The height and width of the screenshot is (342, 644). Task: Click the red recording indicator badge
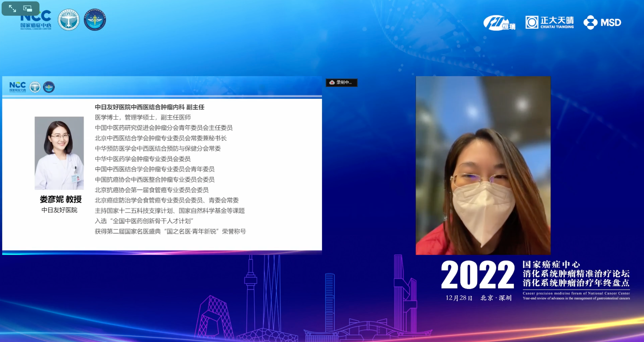pyautogui.click(x=342, y=82)
